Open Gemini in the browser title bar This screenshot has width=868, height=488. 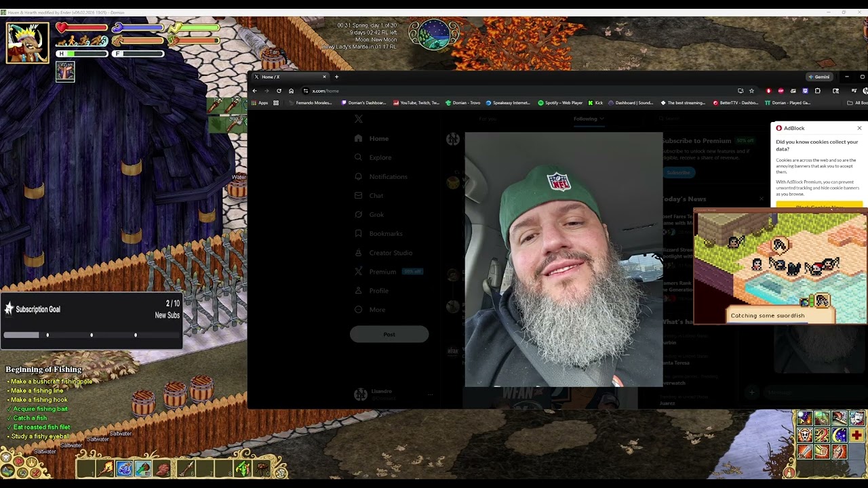click(819, 77)
